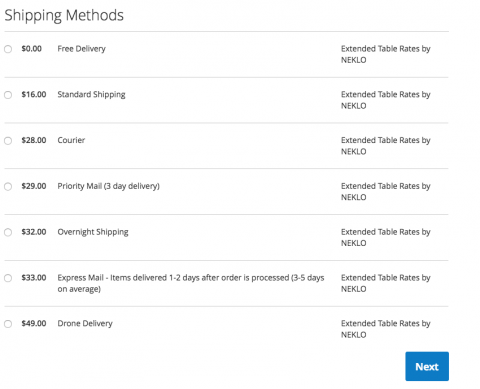This screenshot has width=480, height=389.
Task: Select the Express Mail radio button
Action: click(x=8, y=278)
